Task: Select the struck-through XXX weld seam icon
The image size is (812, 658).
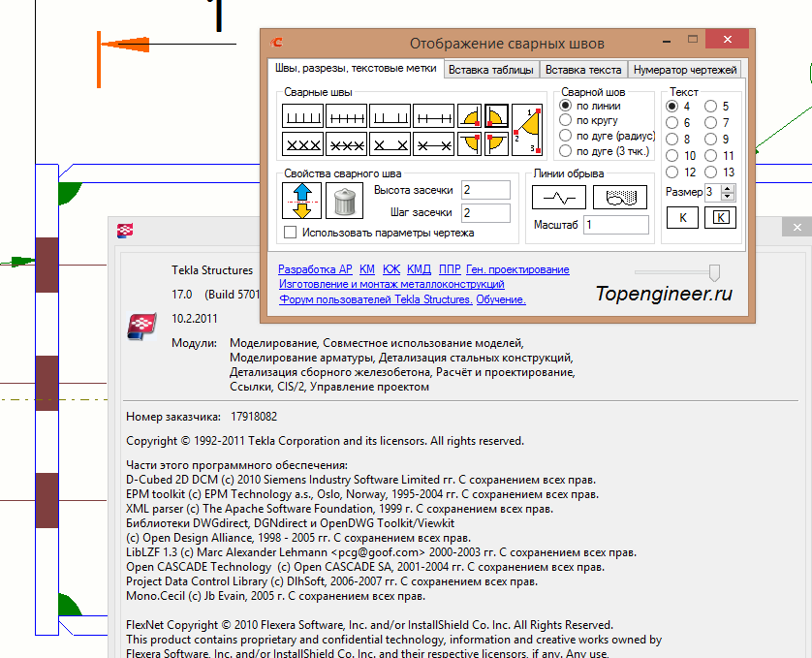Action: pyautogui.click(x=347, y=144)
